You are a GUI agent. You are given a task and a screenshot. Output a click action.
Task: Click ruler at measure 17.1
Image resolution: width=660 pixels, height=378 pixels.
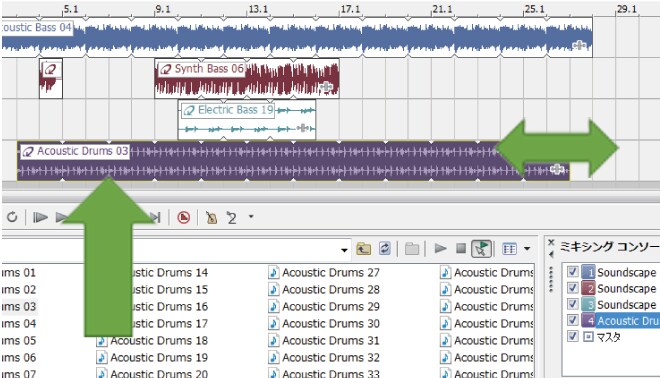[350, 9]
